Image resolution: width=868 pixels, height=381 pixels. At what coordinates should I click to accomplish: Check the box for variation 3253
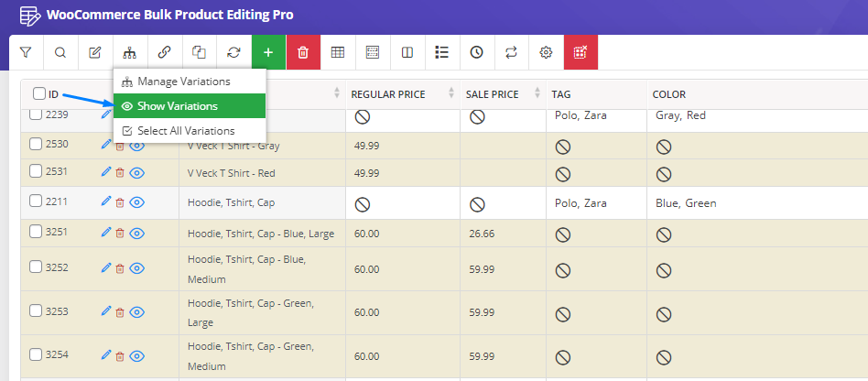pos(36,310)
